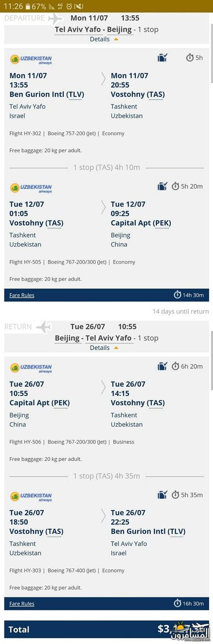This screenshot has height=644, width=213.
Task: Tap the baggage icon on the HY-506 flight
Action: [162, 366]
